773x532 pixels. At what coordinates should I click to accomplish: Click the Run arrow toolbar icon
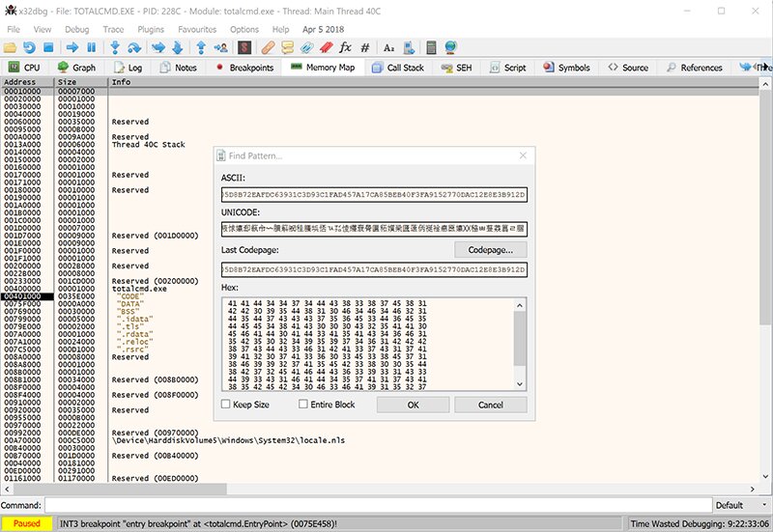tap(72, 47)
